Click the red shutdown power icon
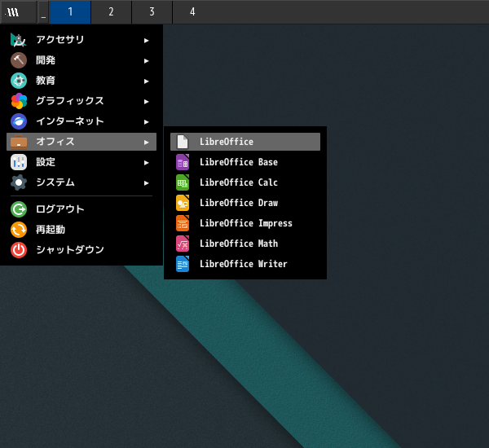This screenshot has width=489, height=448. [x=19, y=250]
